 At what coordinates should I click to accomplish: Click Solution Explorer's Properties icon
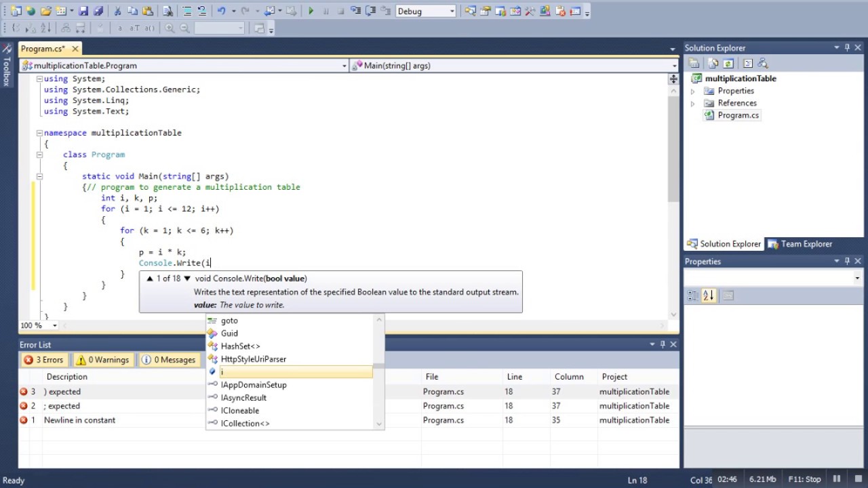pyautogui.click(x=694, y=63)
